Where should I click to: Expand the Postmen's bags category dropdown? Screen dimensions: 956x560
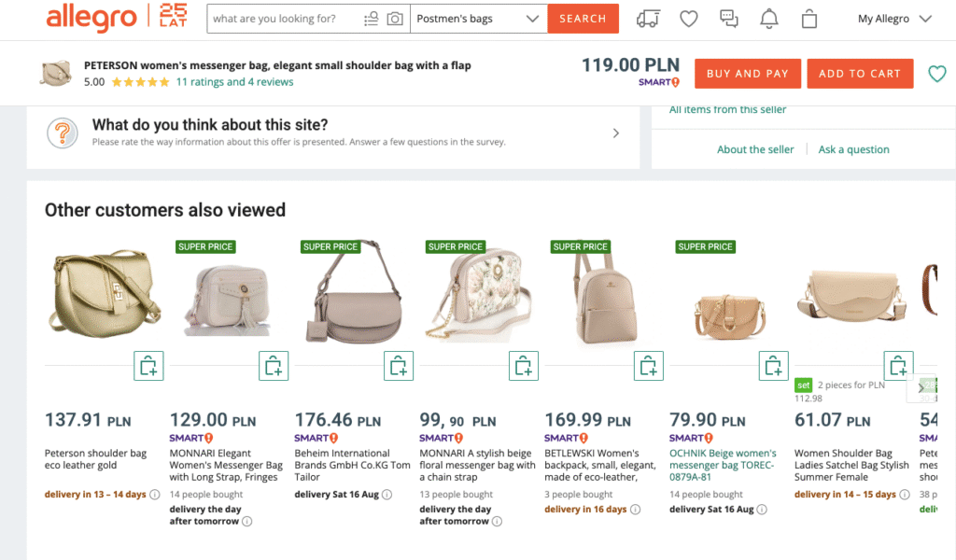[532, 19]
